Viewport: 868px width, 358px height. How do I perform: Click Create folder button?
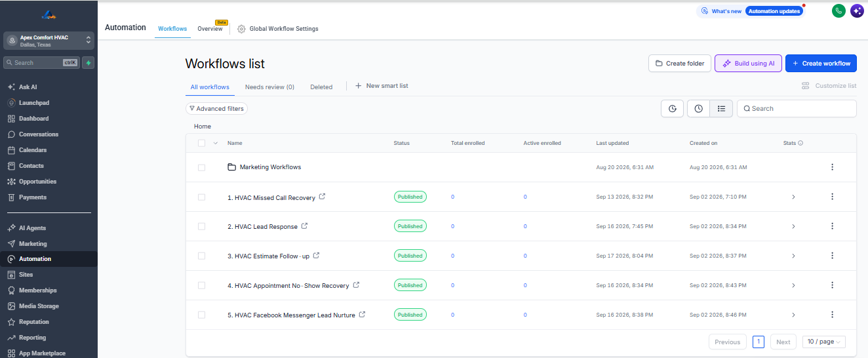click(680, 64)
